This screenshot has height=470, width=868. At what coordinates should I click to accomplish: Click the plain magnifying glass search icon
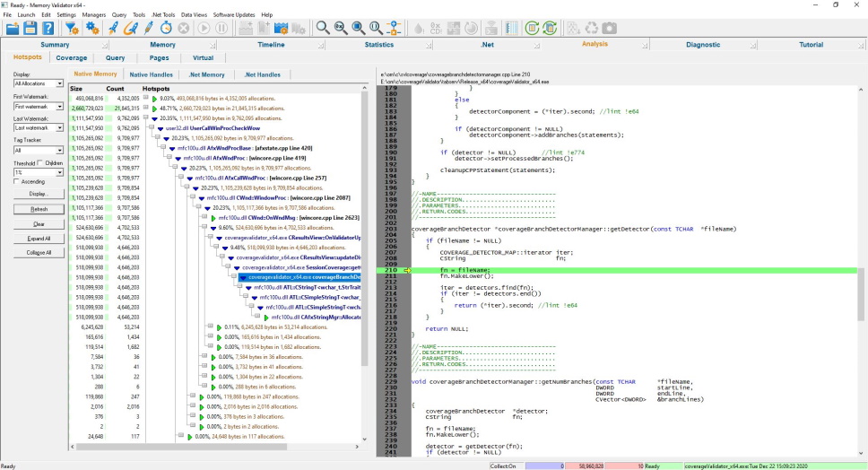pos(323,28)
